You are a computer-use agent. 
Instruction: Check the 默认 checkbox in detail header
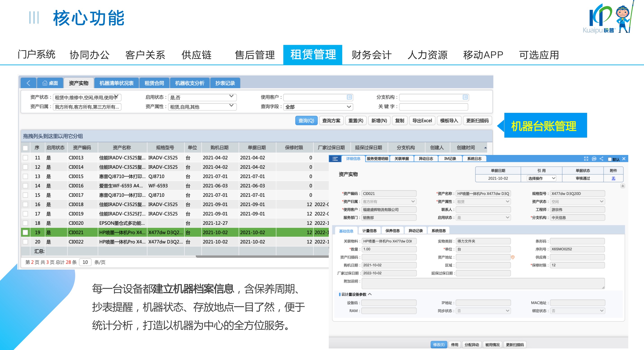click(610, 159)
